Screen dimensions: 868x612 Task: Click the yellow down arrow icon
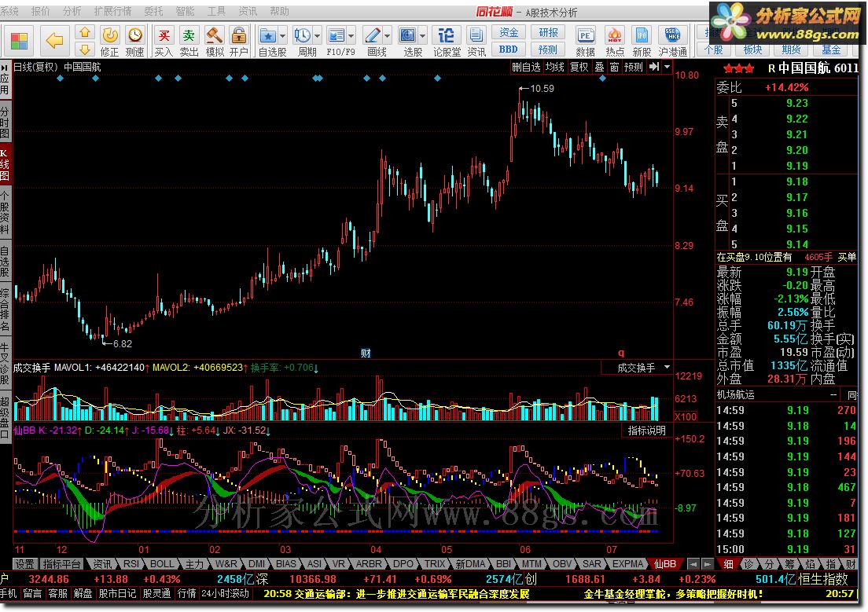point(85,49)
